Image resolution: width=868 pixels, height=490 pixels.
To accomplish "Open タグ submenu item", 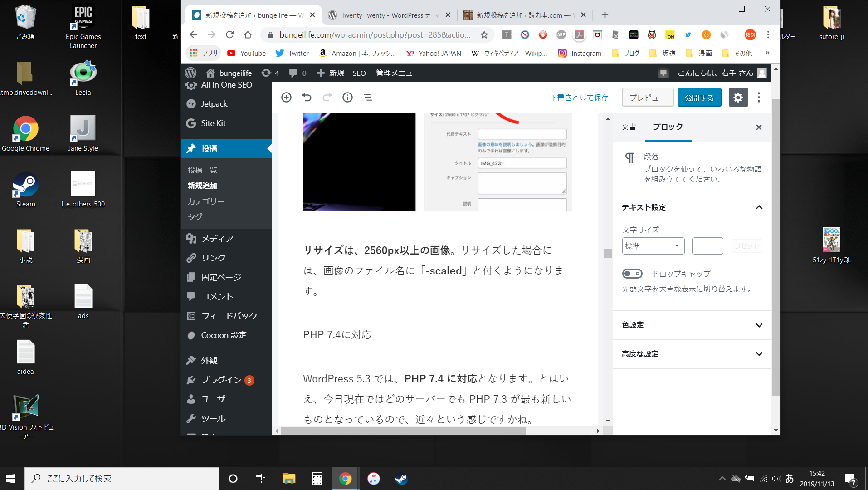I will [195, 216].
